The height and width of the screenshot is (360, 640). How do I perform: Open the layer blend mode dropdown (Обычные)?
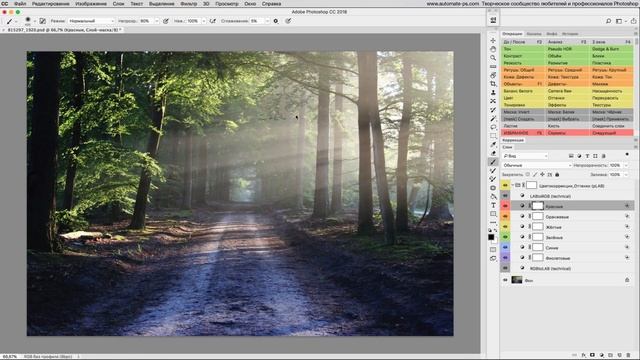coord(537,165)
